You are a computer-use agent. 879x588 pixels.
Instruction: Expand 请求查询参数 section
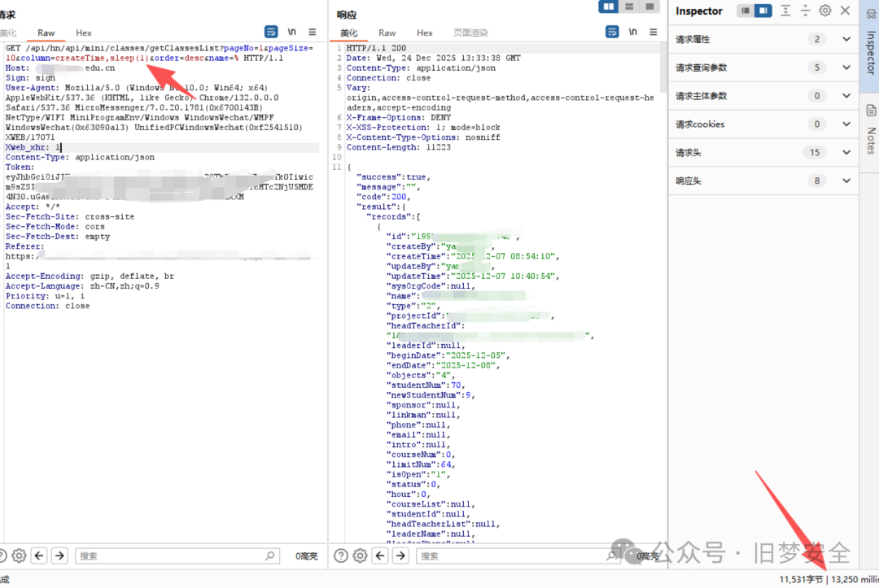(x=846, y=68)
